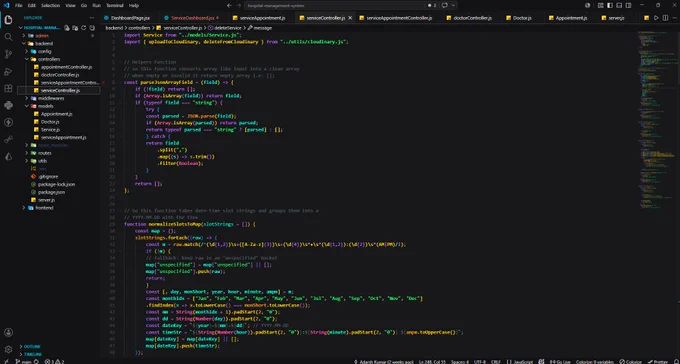The image size is (680, 364).
Task: Collapse all folders in Explorer
Action: click(92, 28)
